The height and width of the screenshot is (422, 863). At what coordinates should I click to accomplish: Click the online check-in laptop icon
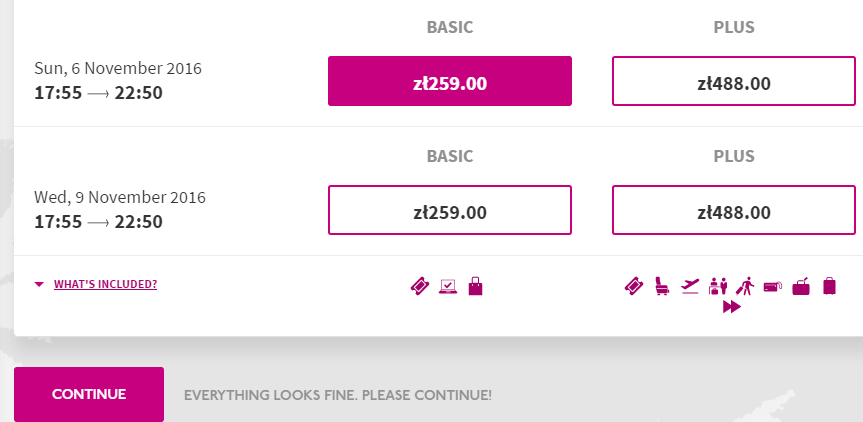(448, 286)
